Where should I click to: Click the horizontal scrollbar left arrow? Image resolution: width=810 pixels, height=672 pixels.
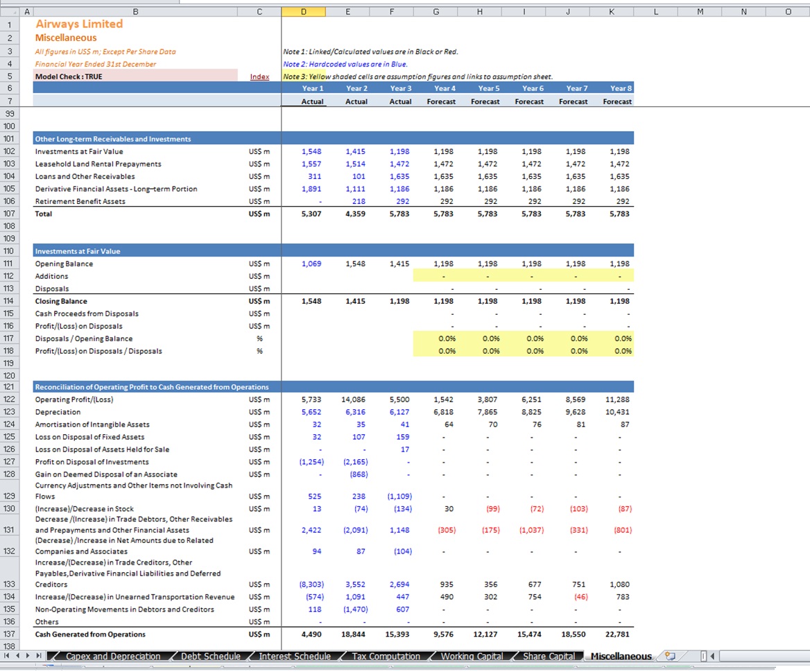click(x=712, y=656)
